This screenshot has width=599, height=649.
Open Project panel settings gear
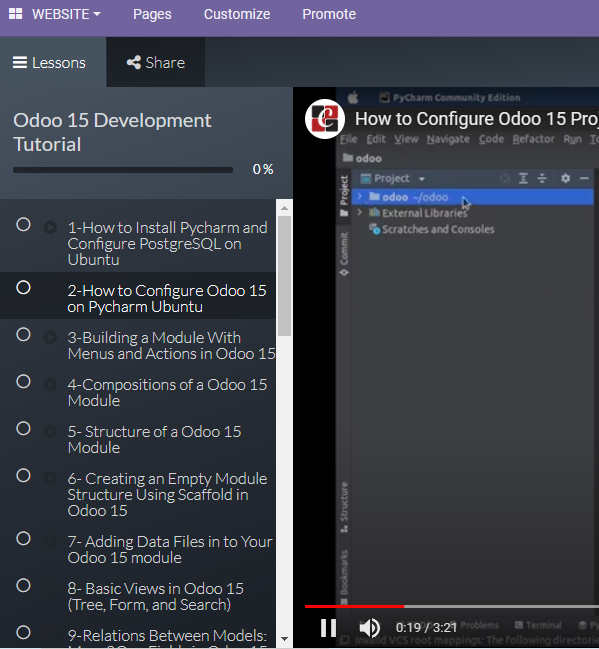(x=565, y=178)
